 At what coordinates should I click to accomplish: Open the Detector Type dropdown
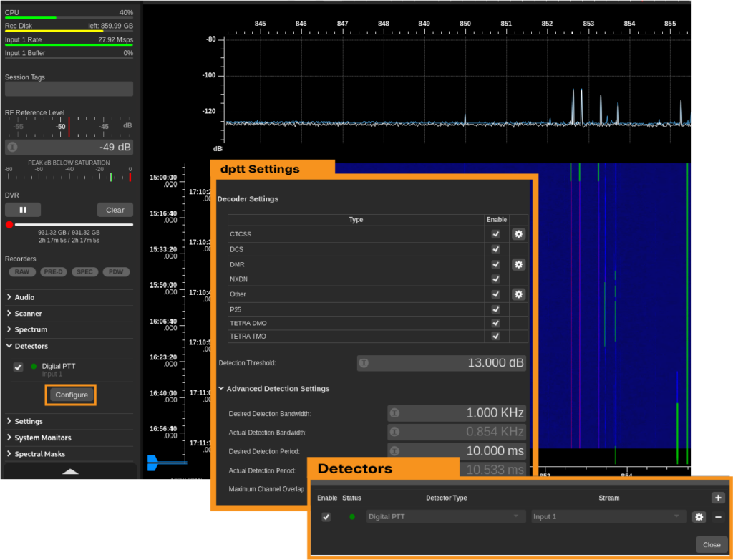[445, 516]
